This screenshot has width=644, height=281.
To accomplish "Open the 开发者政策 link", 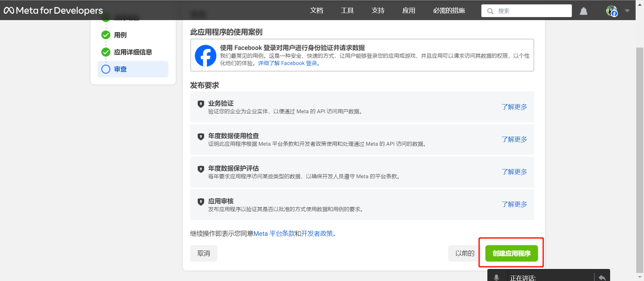I will [317, 234].
